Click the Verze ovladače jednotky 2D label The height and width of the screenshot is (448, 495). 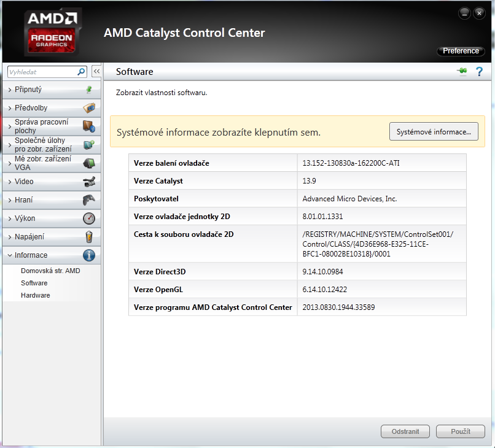point(182,217)
